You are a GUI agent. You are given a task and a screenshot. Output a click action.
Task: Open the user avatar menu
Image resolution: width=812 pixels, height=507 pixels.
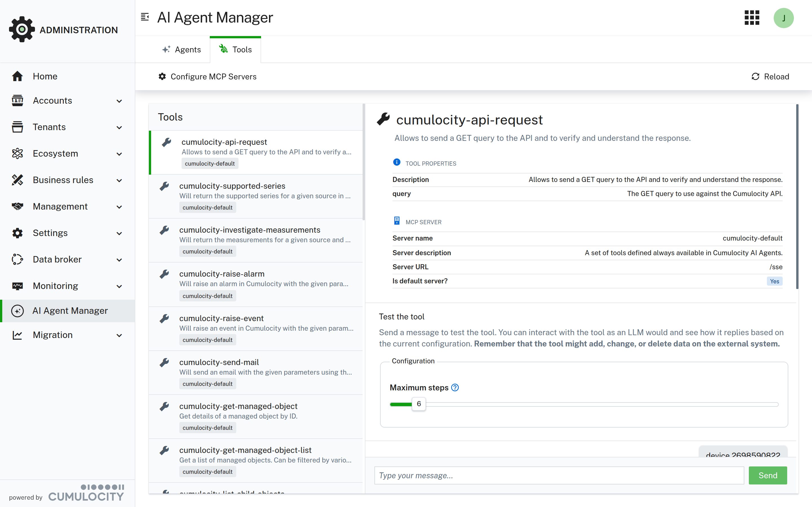coord(784,18)
